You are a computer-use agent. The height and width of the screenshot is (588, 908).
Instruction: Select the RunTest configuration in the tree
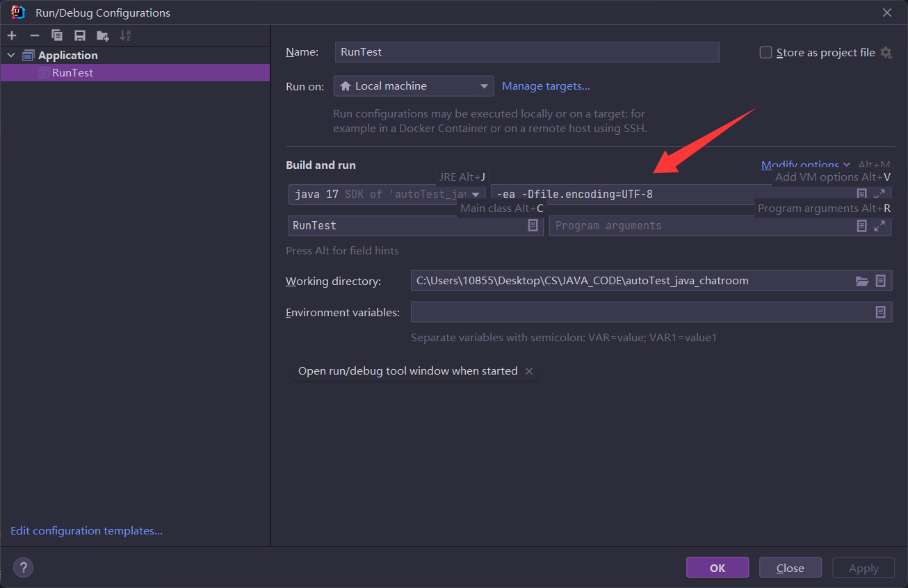135,72
